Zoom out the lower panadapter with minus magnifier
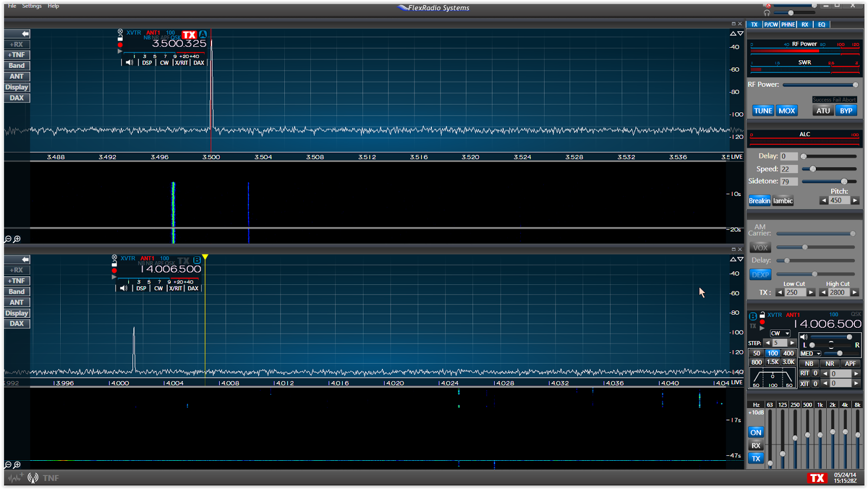 (x=8, y=465)
